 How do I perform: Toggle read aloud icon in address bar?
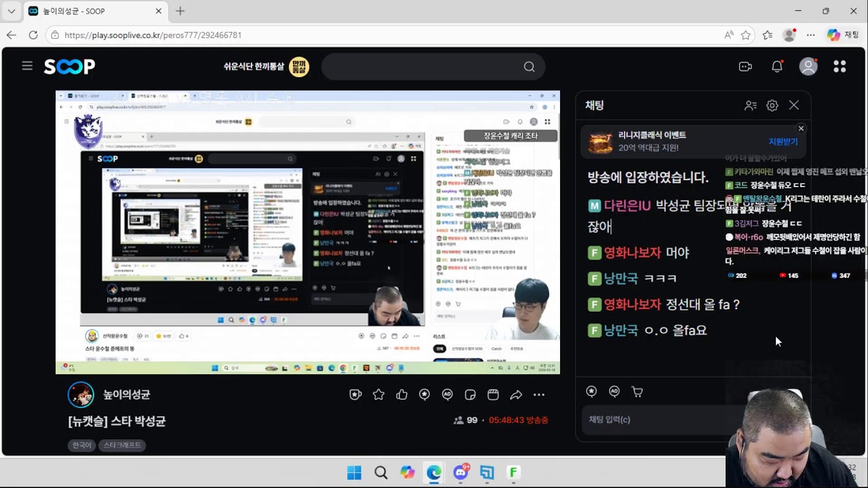[729, 35]
